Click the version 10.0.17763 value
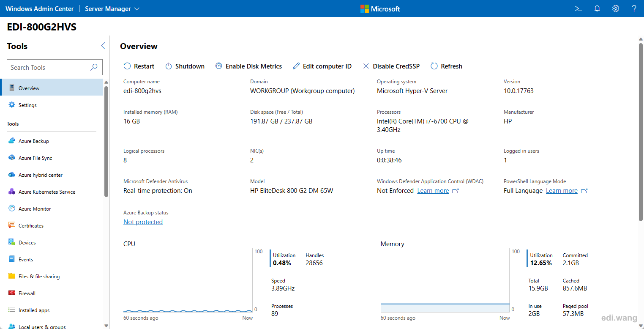644x329 pixels. [x=518, y=91]
